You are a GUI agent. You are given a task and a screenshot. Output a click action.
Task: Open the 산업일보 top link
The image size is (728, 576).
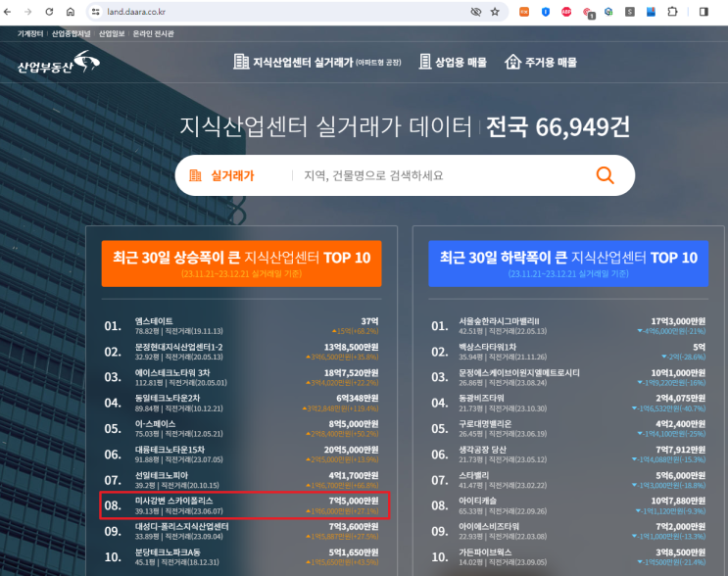[x=112, y=34]
